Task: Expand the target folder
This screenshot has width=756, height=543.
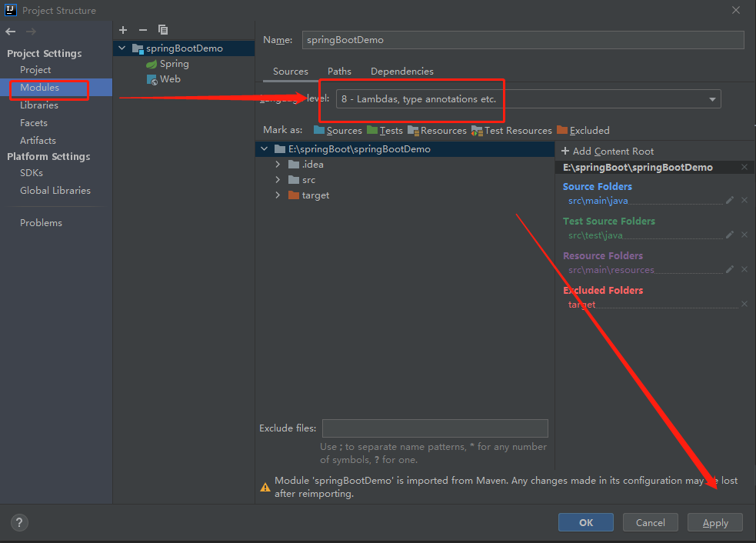Action: pos(278,195)
